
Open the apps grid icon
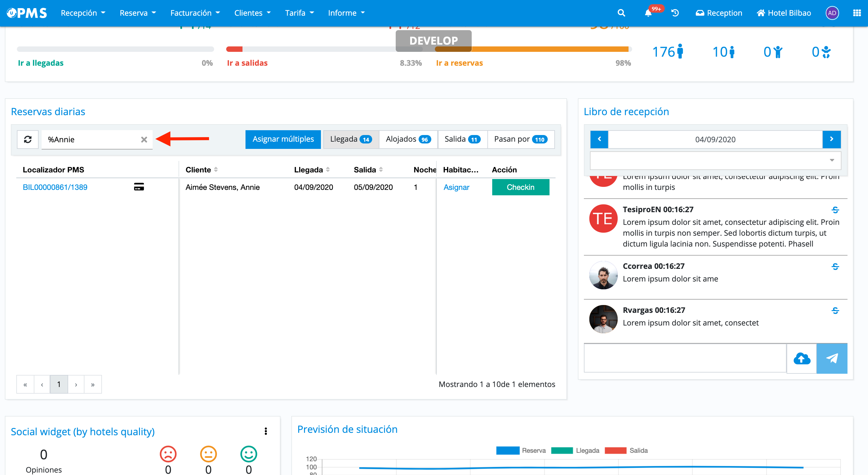857,13
